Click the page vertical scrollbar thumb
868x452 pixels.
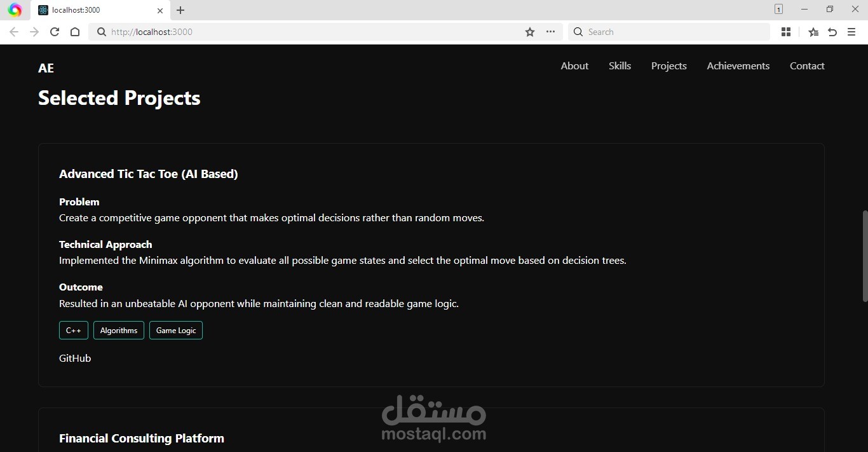(x=864, y=256)
